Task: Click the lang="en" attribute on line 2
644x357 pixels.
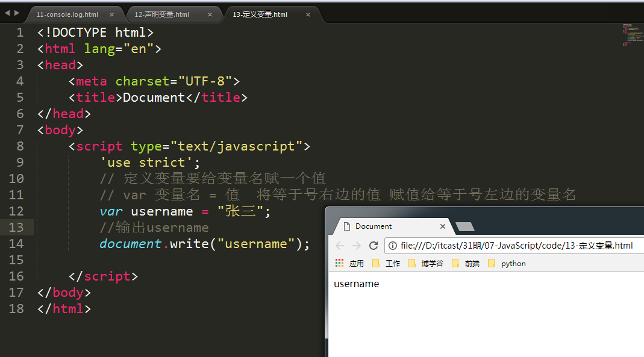Action: click(x=119, y=49)
